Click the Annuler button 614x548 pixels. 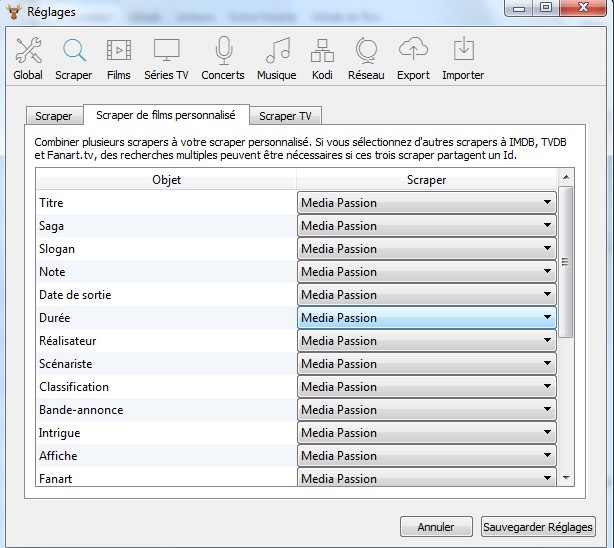tap(436, 527)
